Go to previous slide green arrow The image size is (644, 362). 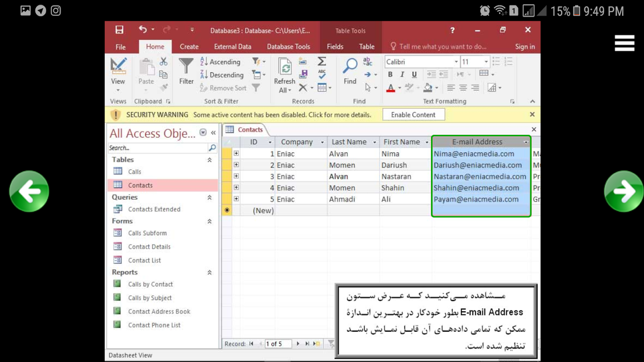click(x=29, y=191)
